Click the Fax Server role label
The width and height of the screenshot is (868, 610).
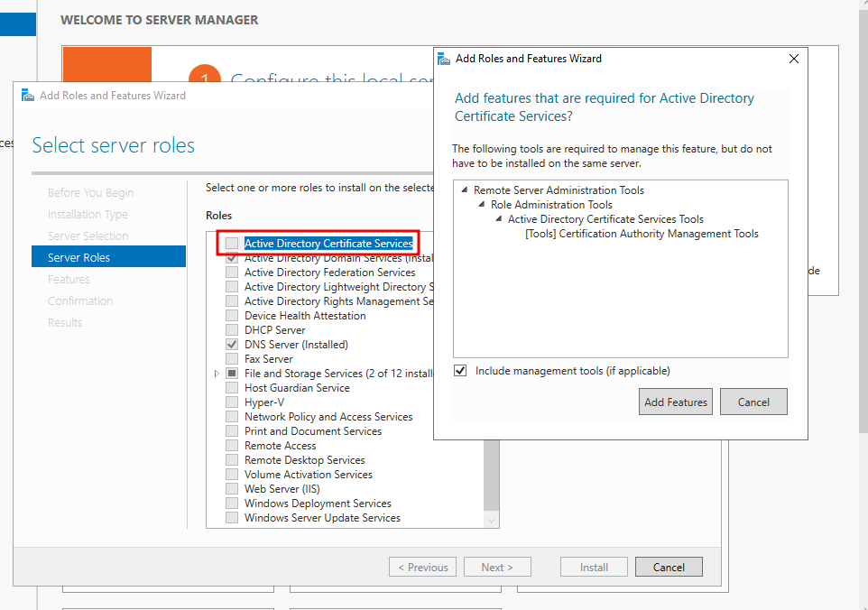(x=269, y=359)
